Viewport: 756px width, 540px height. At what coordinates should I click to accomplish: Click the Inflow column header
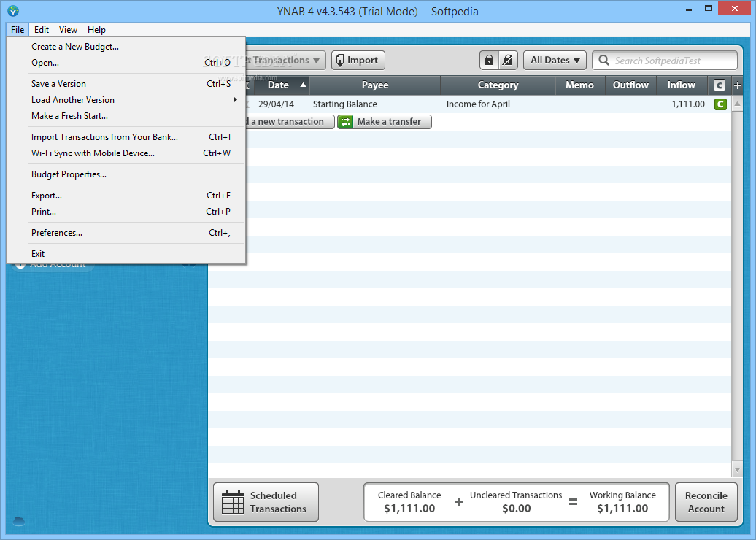pos(682,85)
